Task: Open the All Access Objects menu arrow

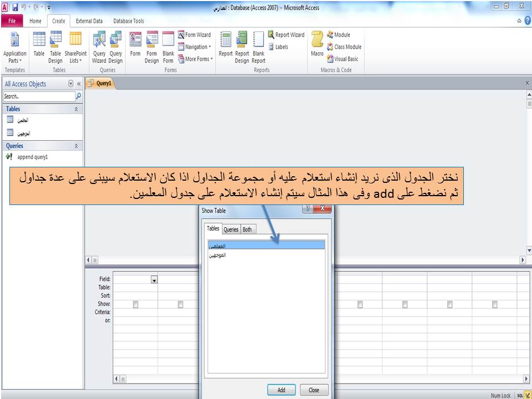Action: point(70,84)
